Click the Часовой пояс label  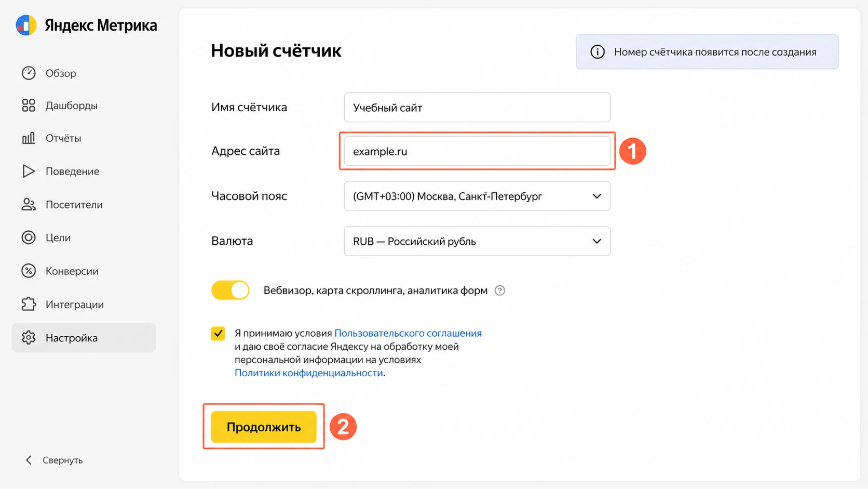click(x=249, y=196)
